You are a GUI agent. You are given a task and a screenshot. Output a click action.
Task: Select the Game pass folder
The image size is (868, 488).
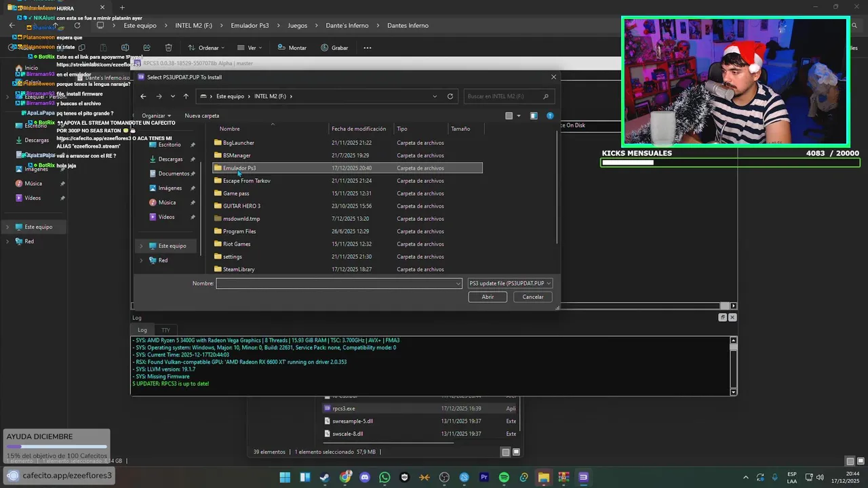point(347,193)
